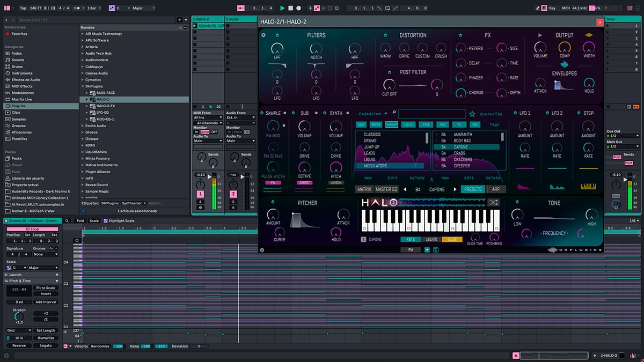Open the MASTER EQ tab
The height and width of the screenshot is (362, 644).
point(386,189)
